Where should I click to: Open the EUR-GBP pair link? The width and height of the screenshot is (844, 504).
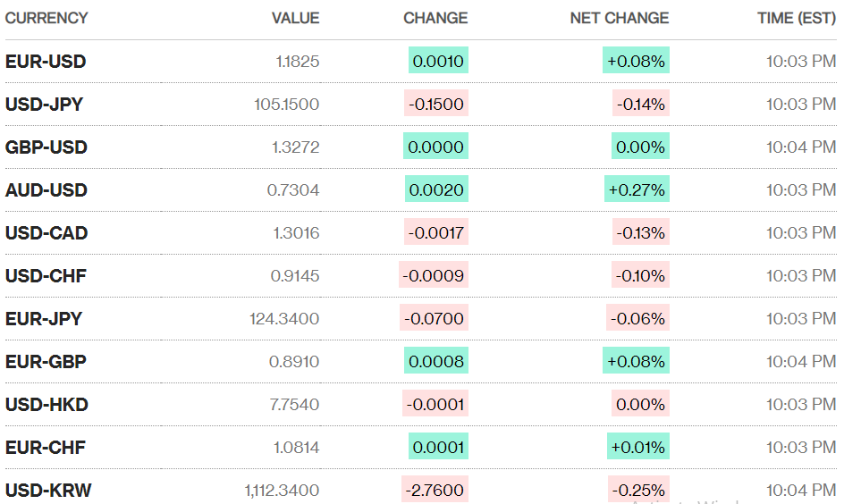[46, 362]
